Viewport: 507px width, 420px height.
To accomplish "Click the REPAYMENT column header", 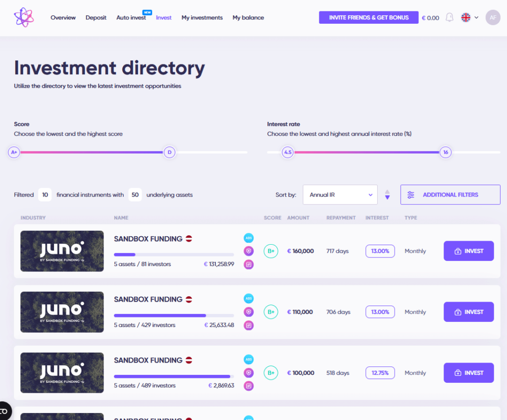I will tap(341, 218).
